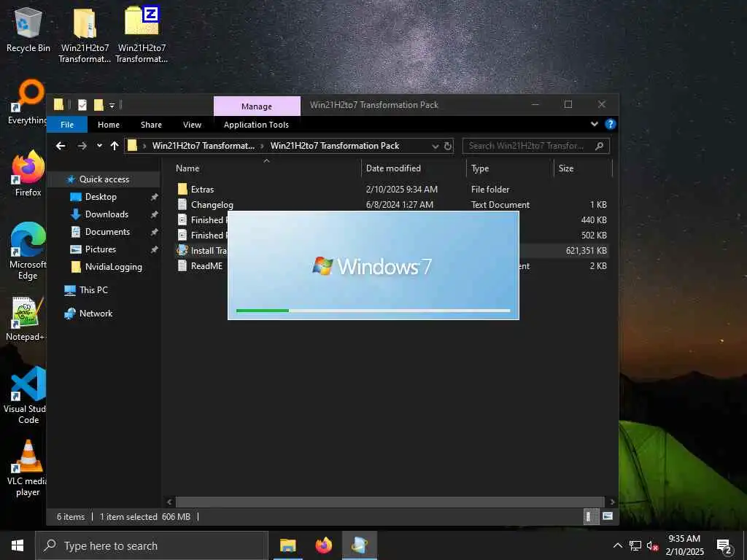Open the Notepad++ desktop shortcut
747x560 pixels.
pos(26,319)
